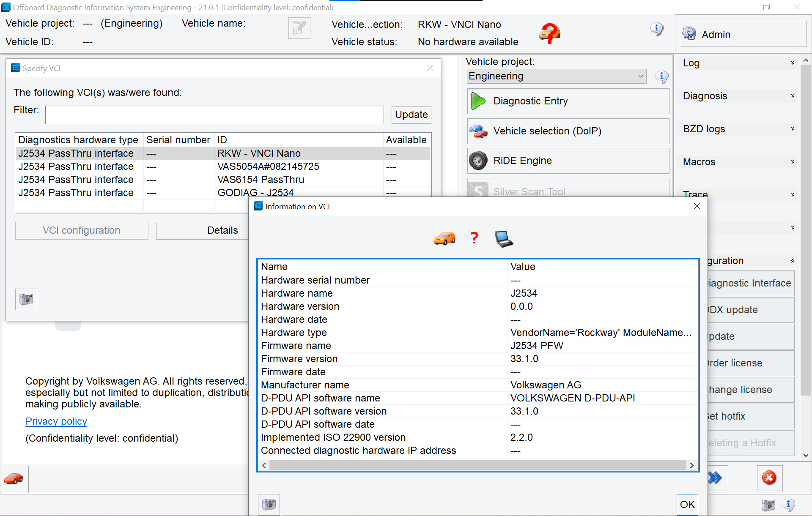The image size is (812, 516).
Task: Click the screenshot camera icon in Specify VCI
Action: [x=26, y=299]
